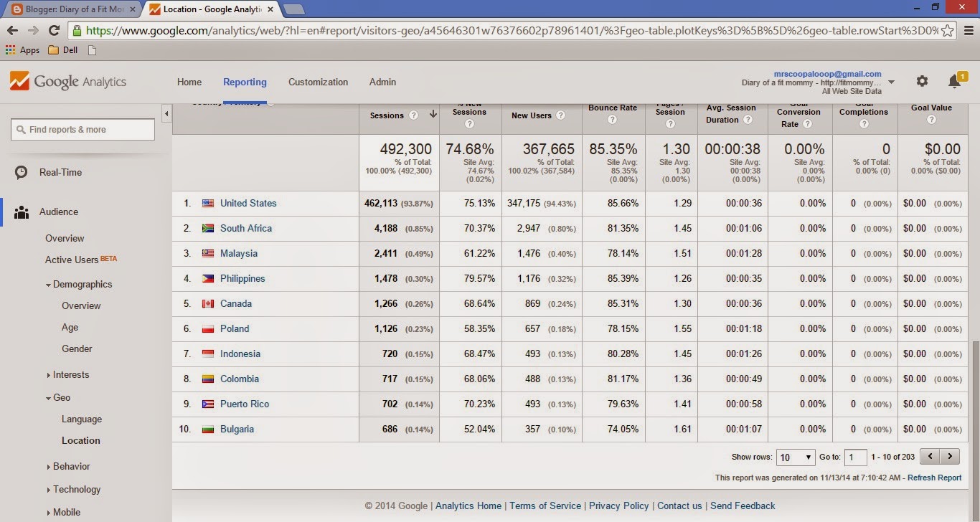Click the browser address bar URL
The height and width of the screenshot is (522, 980).
tap(512, 30)
